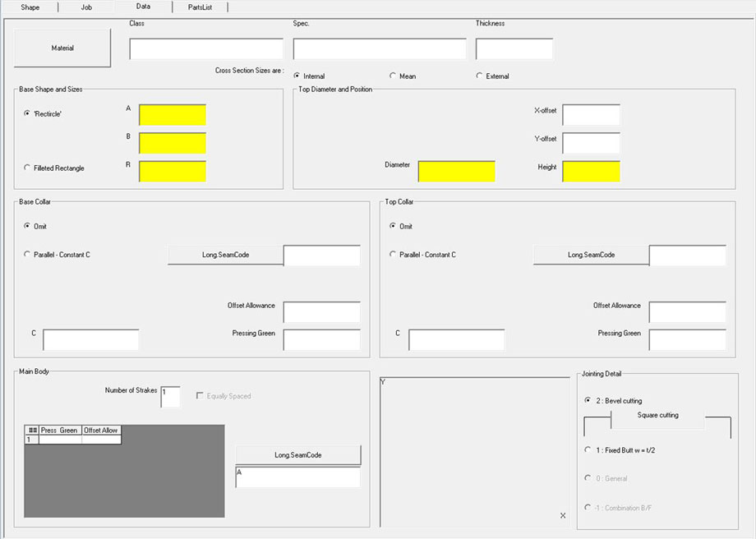The height and width of the screenshot is (539, 756).
Task: Open the PartsList tab
Action: pos(200,7)
